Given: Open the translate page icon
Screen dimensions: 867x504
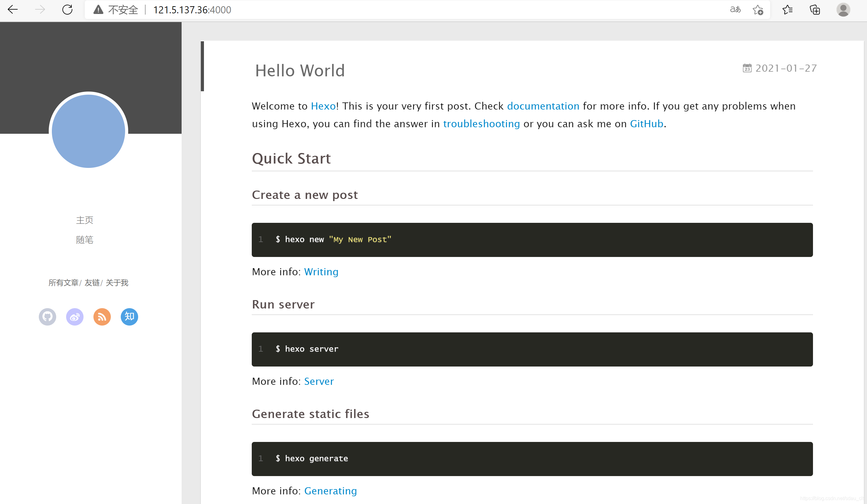Looking at the screenshot, I should (735, 10).
